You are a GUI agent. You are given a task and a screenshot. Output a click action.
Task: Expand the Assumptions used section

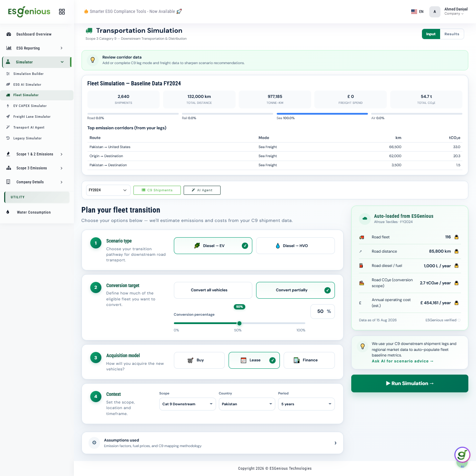pyautogui.click(x=213, y=443)
